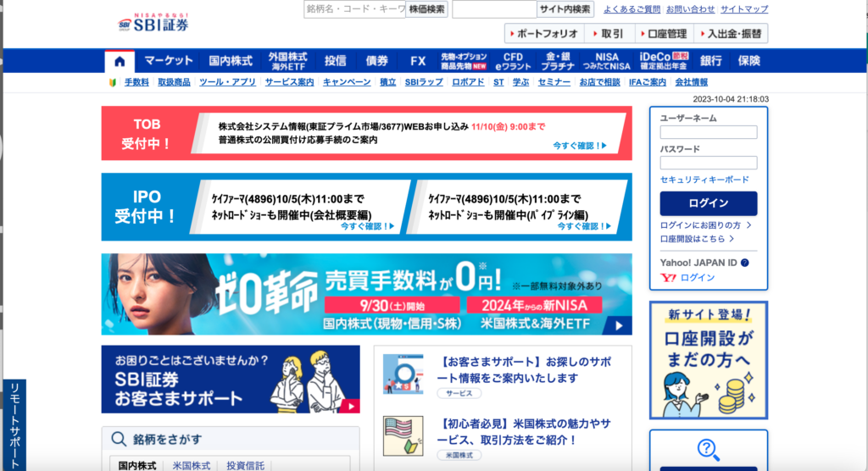Open the 銀行 menu tab
The height and width of the screenshot is (471, 868).
pos(711,61)
